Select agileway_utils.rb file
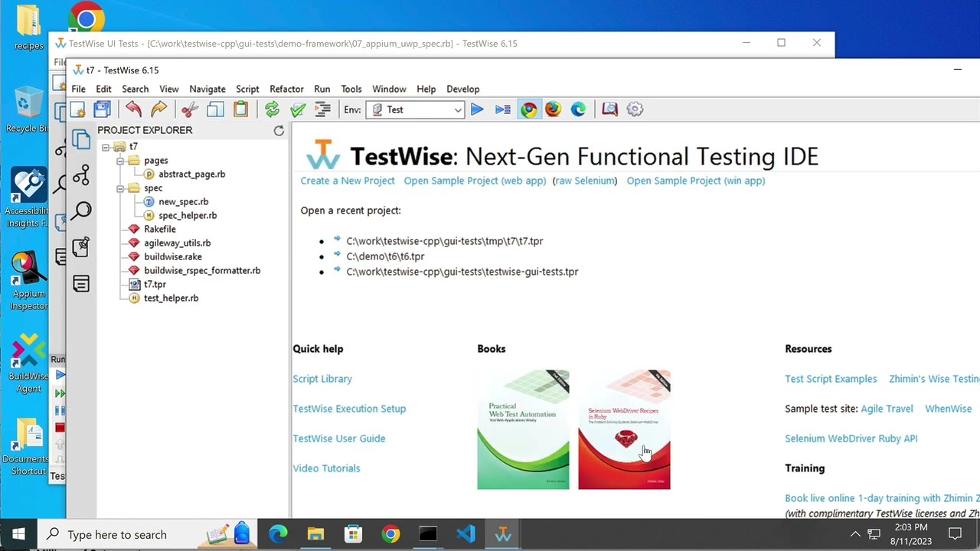 tap(177, 243)
